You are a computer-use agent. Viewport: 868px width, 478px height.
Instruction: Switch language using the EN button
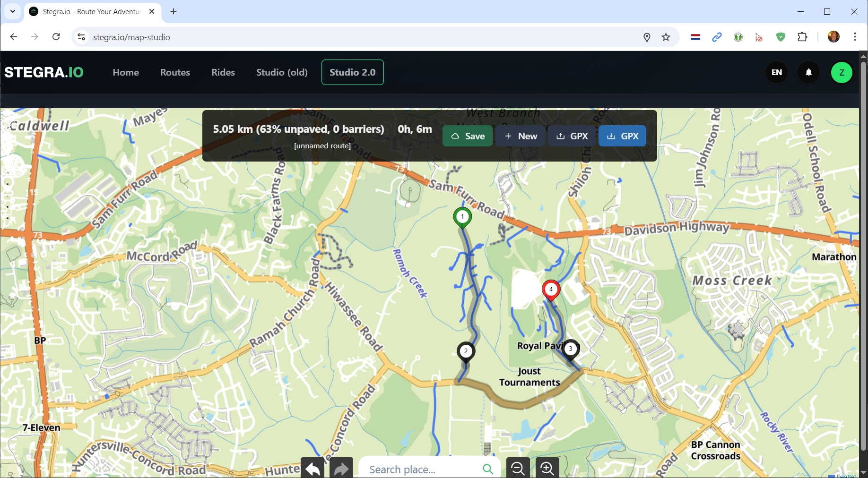[x=777, y=72]
